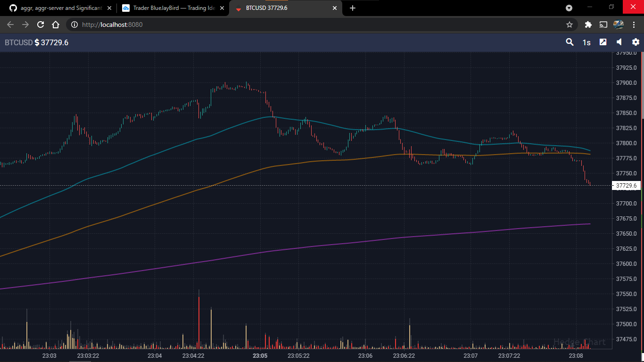Click the 23:03 time axis label
644x362 pixels.
49,355
